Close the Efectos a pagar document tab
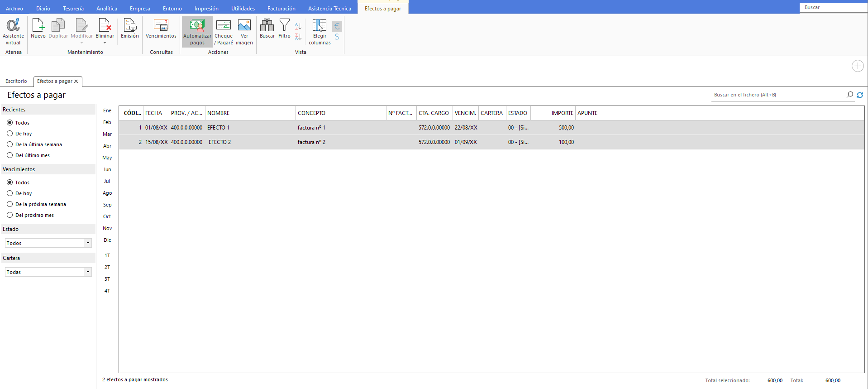 point(76,82)
